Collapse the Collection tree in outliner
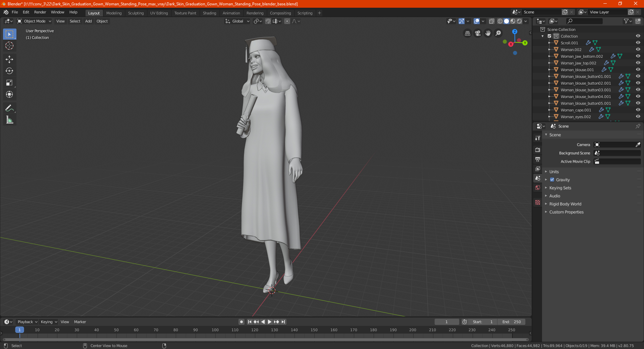Screen dimensions: 644x349 [543, 36]
